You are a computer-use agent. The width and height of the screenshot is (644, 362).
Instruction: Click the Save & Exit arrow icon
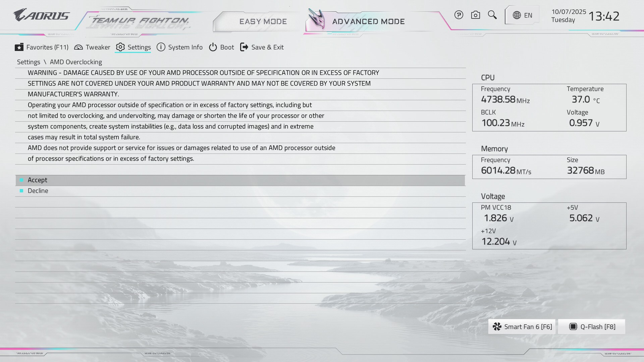244,47
